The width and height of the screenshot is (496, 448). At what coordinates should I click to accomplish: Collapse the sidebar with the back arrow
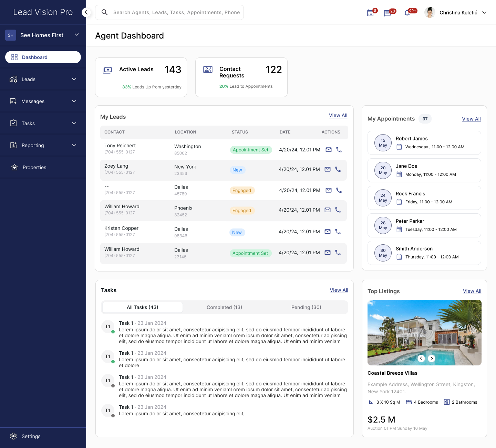point(86,12)
